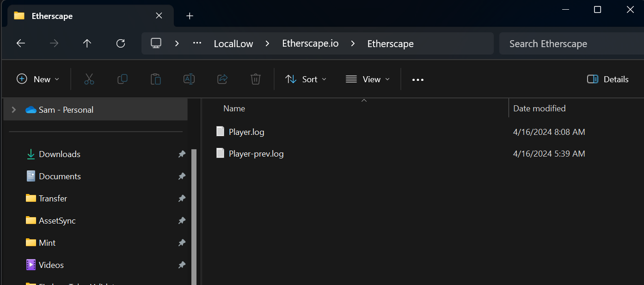Click the Share icon in toolbar
Screen dimensions: 644x285
(222, 79)
